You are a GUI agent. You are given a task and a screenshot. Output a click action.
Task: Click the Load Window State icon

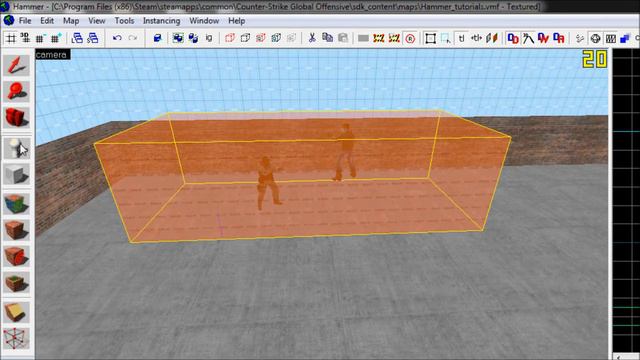[x=77, y=38]
